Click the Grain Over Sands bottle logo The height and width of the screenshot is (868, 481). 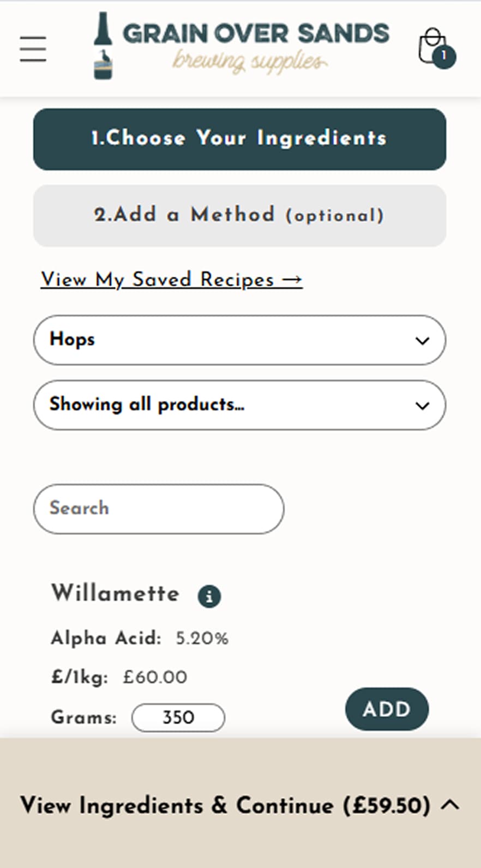104,46
